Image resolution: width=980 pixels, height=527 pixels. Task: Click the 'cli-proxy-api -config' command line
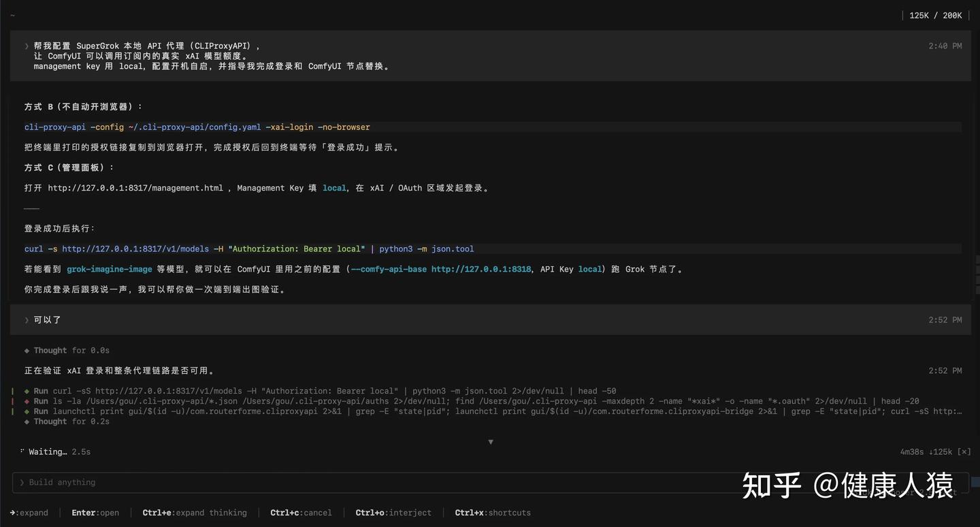click(x=197, y=127)
